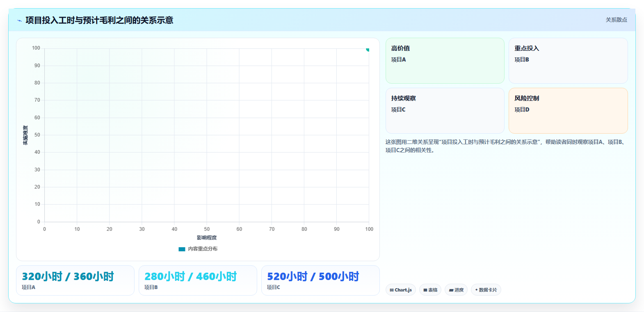Click the 数据卡片 tag

tap(486, 290)
